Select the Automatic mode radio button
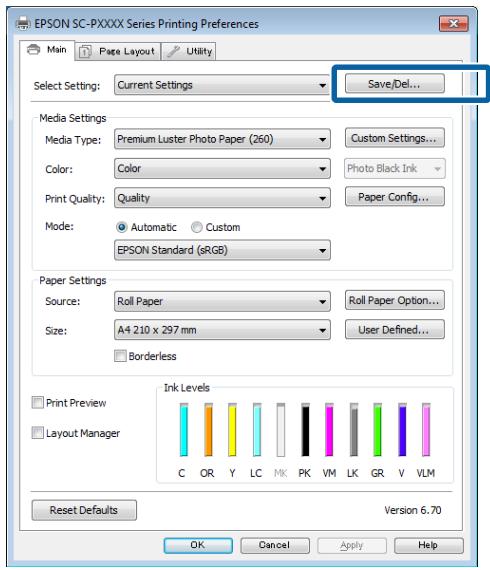 tap(122, 227)
